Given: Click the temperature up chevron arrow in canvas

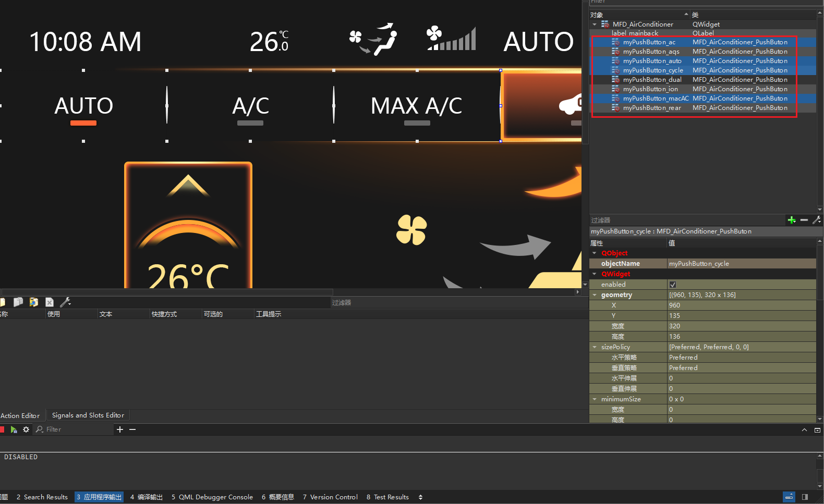Looking at the screenshot, I should (x=188, y=186).
